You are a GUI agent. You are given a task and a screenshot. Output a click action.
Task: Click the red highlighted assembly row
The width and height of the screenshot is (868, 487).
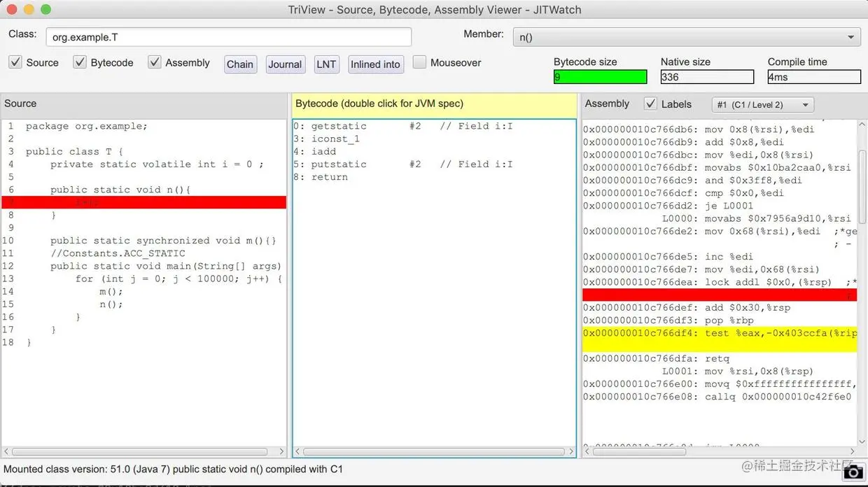[720, 295]
